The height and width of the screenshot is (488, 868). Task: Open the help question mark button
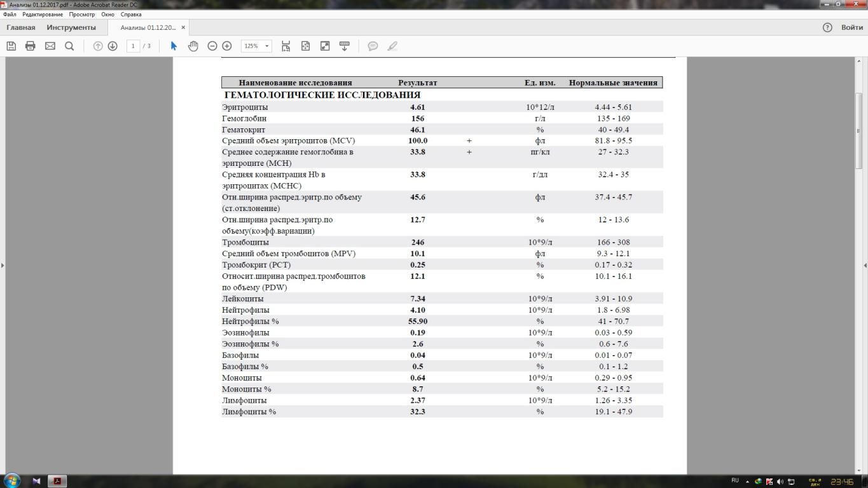[827, 27]
